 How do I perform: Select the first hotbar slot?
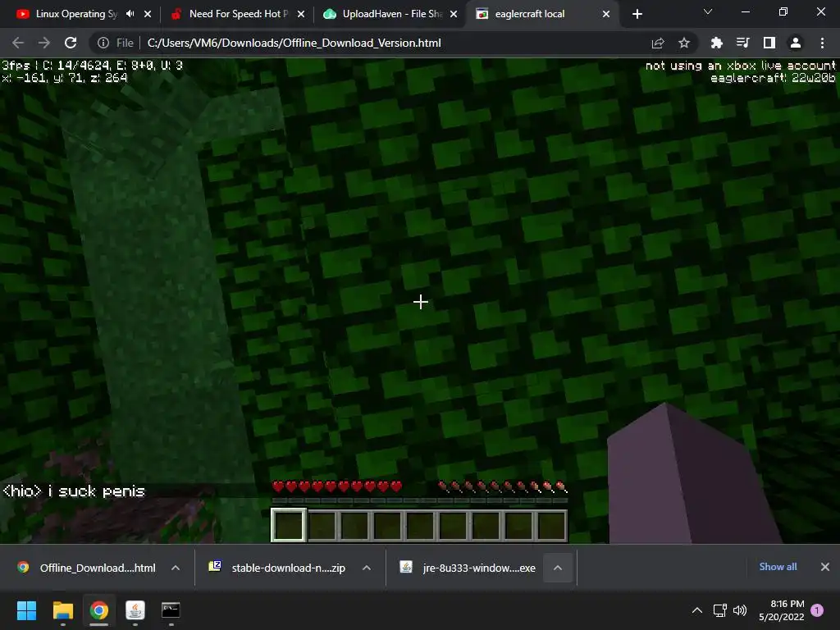(289, 525)
